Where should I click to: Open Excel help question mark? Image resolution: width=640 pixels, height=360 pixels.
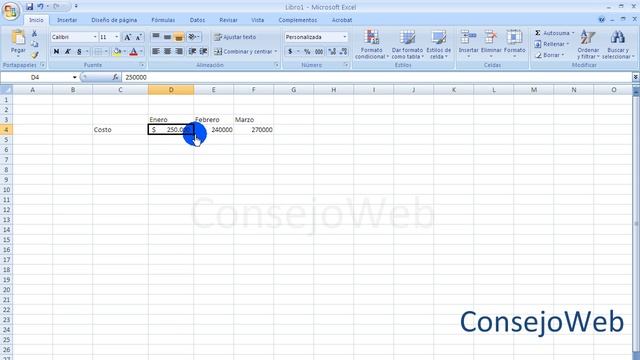601,20
